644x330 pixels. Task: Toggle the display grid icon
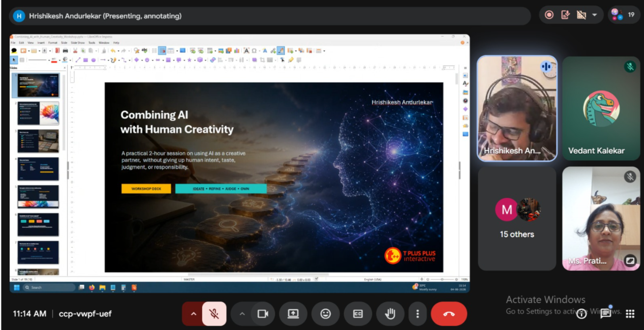[154, 51]
